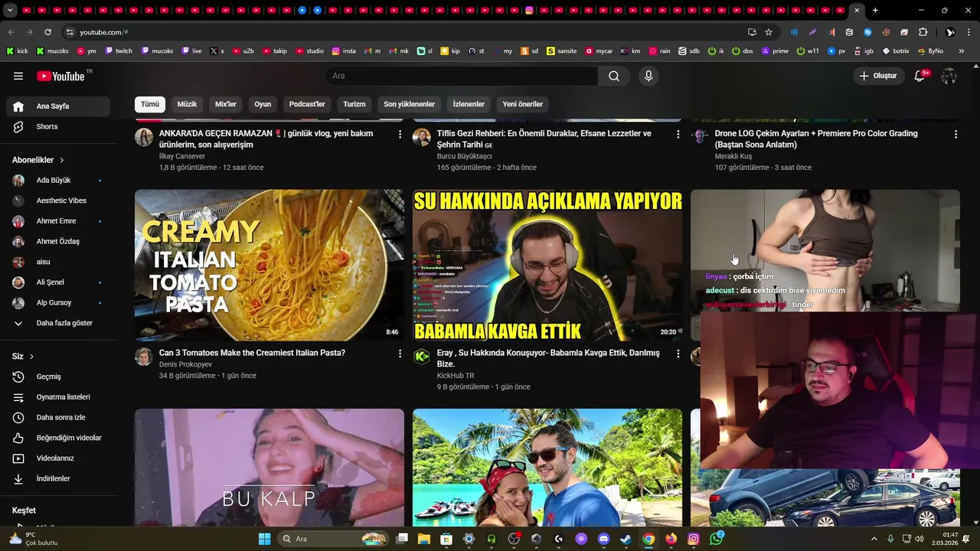Select the Podcast'ler filter chip
980x551 pixels.
click(x=307, y=104)
